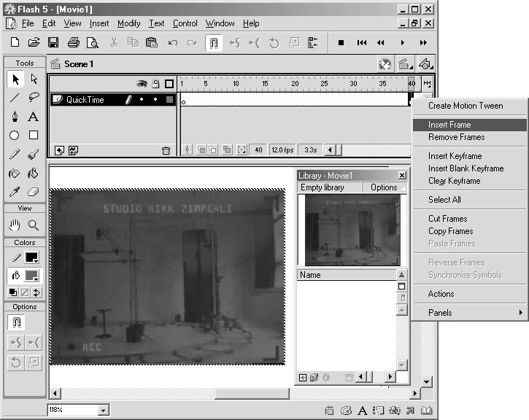This screenshot has height=420, width=529.
Task: Open the Modify menu
Action: click(128, 23)
